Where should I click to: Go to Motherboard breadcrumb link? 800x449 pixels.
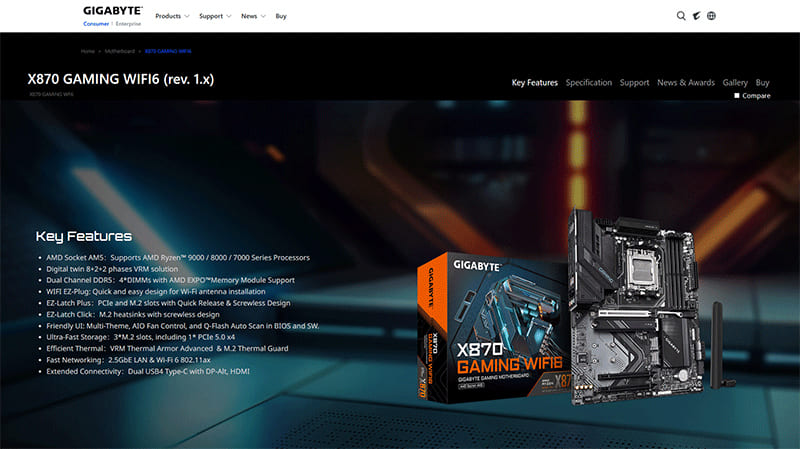(120, 51)
